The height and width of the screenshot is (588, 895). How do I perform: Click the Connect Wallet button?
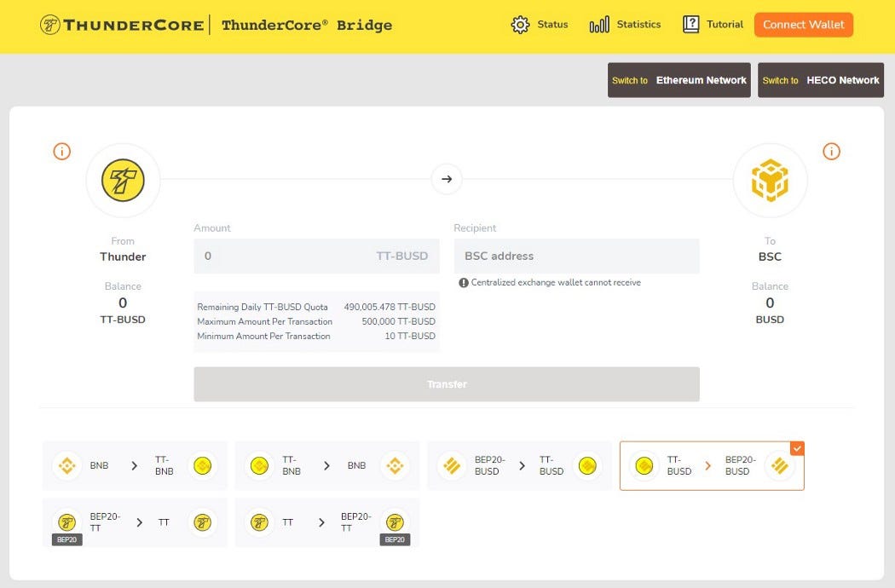[803, 25]
